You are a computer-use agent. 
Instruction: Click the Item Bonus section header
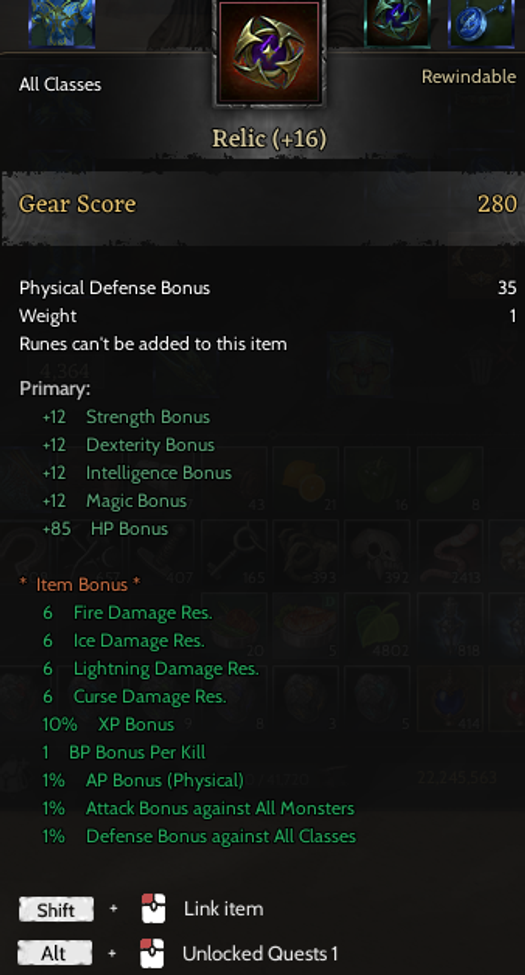click(x=80, y=585)
